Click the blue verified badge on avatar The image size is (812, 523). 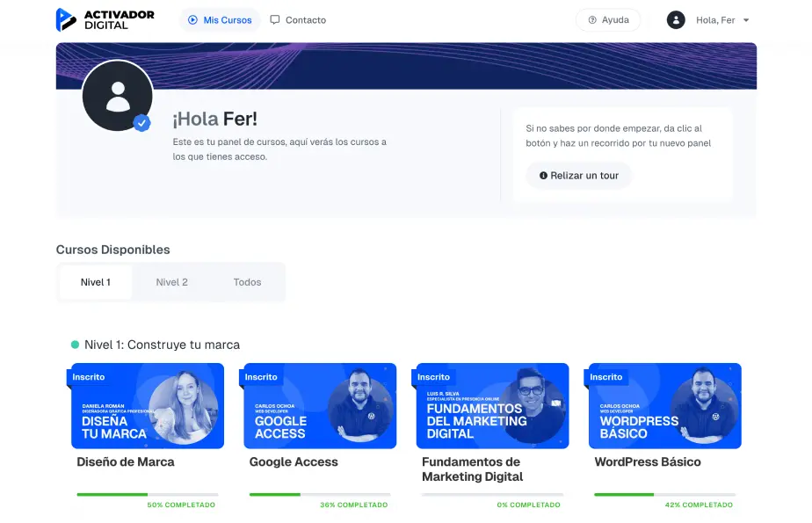click(x=141, y=123)
